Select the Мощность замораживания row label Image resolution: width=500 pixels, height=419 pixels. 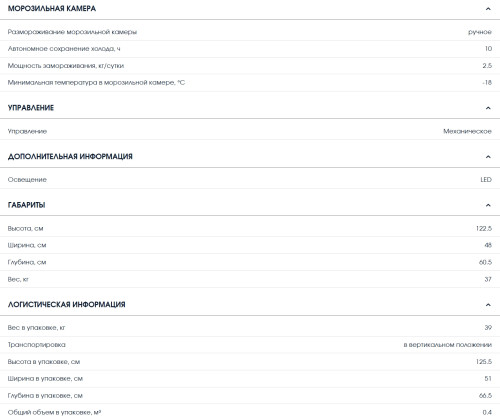pyautogui.click(x=66, y=66)
